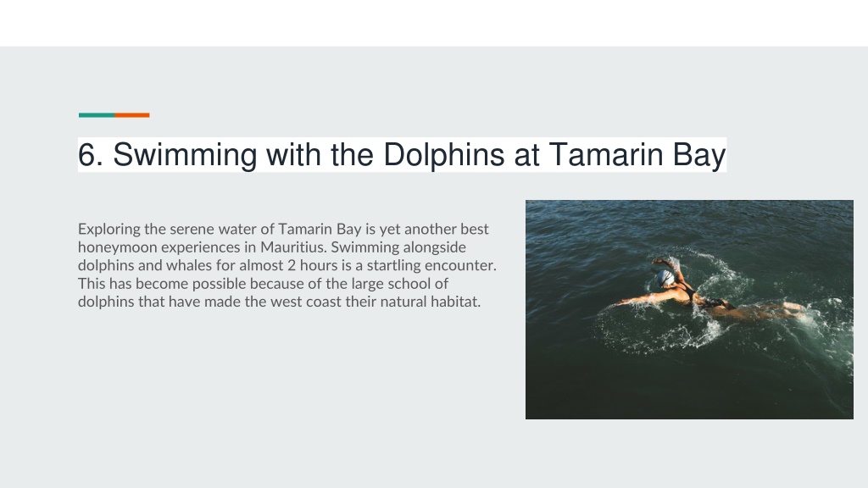Click the line "dolphins that have made the west coast"
868x488 pixels.
[279, 302]
